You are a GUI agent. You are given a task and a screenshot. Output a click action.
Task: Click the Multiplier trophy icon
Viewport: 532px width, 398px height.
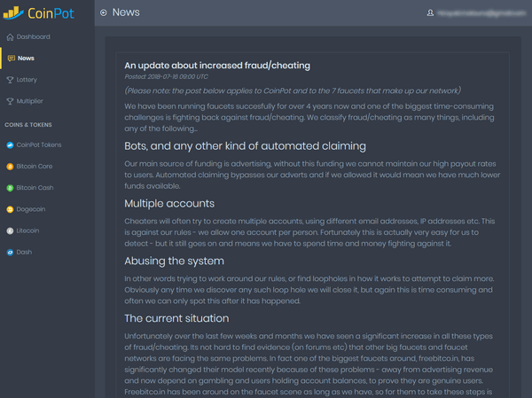10,101
